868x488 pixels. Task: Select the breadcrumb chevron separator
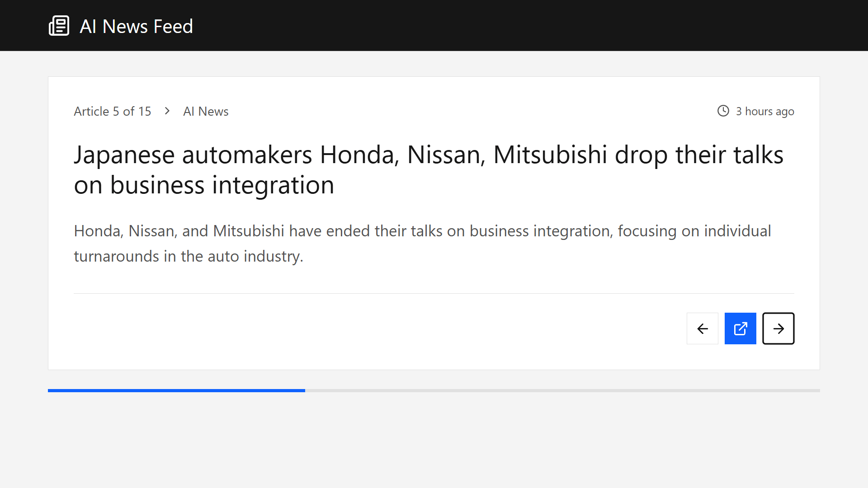tap(167, 111)
